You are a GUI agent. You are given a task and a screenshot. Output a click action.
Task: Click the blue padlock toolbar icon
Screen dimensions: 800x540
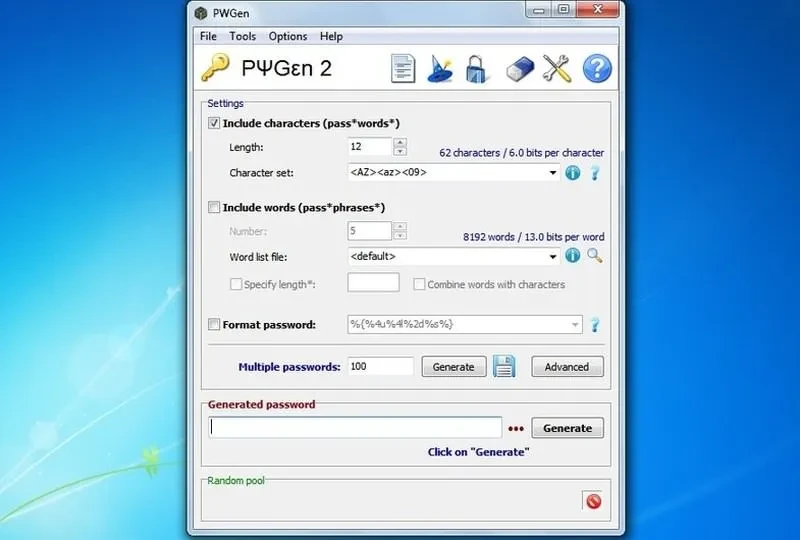click(477, 69)
